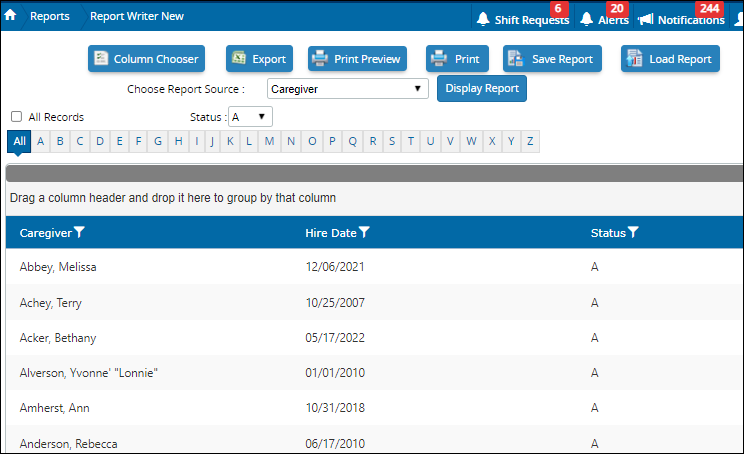Click hire date 10/25/2007
Viewport: 744px width, 454px height.
335,303
